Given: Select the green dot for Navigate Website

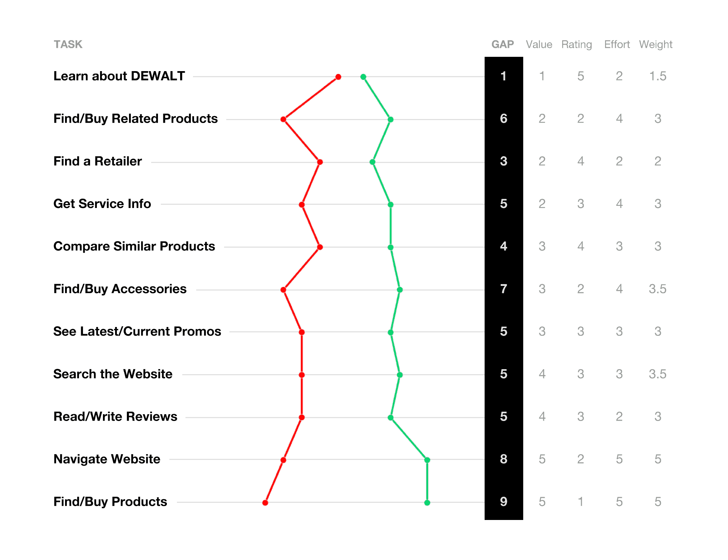Looking at the screenshot, I should tap(427, 460).
